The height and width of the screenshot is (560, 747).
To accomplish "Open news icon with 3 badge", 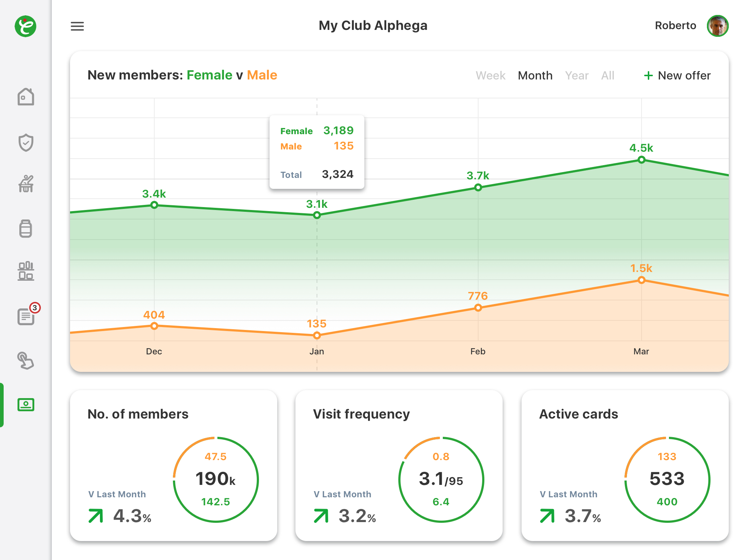I will (26, 316).
